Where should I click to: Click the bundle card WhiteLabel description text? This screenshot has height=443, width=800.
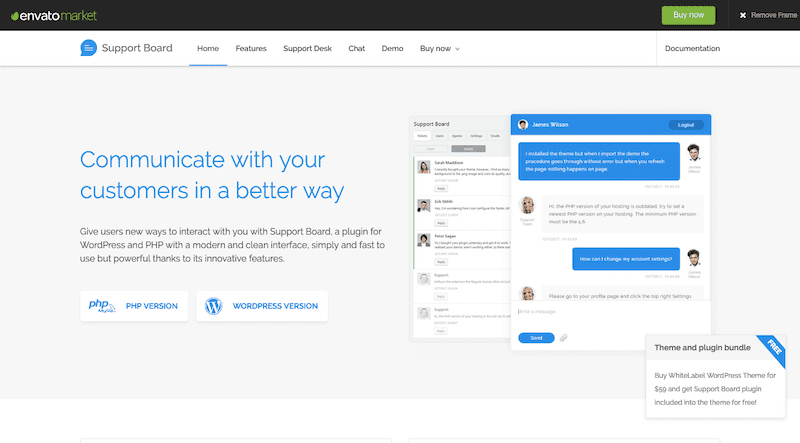(715, 389)
